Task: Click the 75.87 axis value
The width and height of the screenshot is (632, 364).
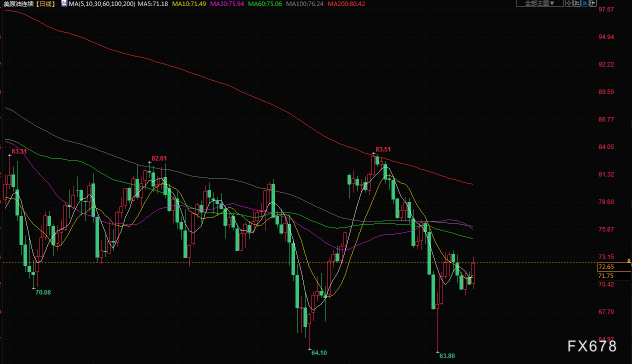Action: coord(606,229)
